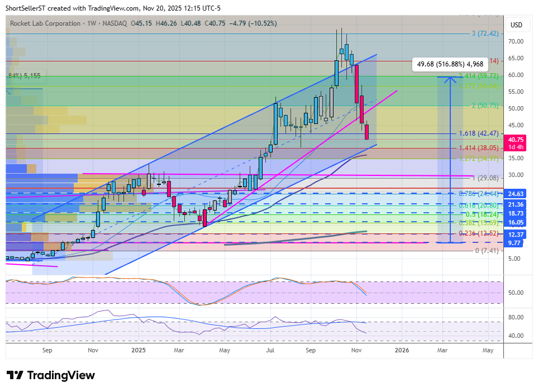
Task: Click the TradingView logo at the bottom
Action: (x=51, y=375)
